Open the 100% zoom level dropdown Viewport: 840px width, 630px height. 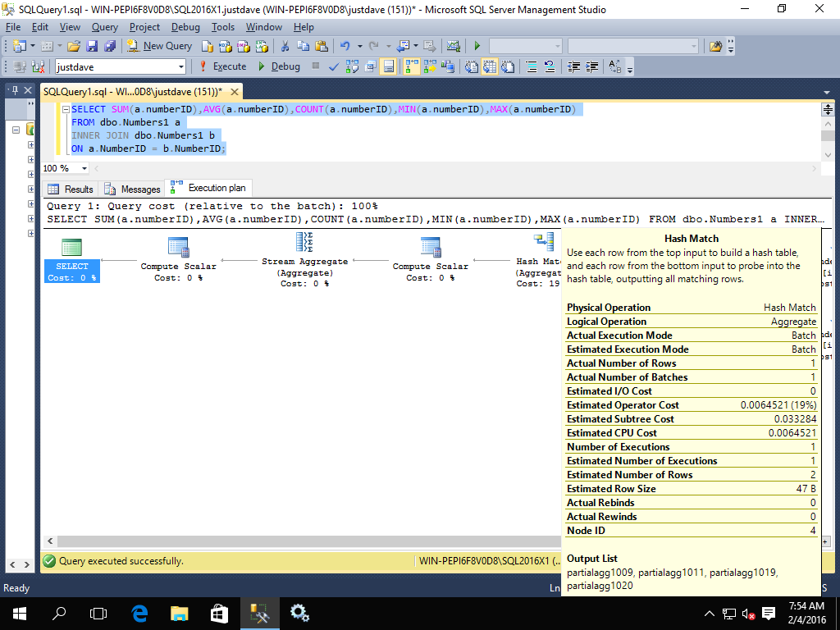[84, 168]
